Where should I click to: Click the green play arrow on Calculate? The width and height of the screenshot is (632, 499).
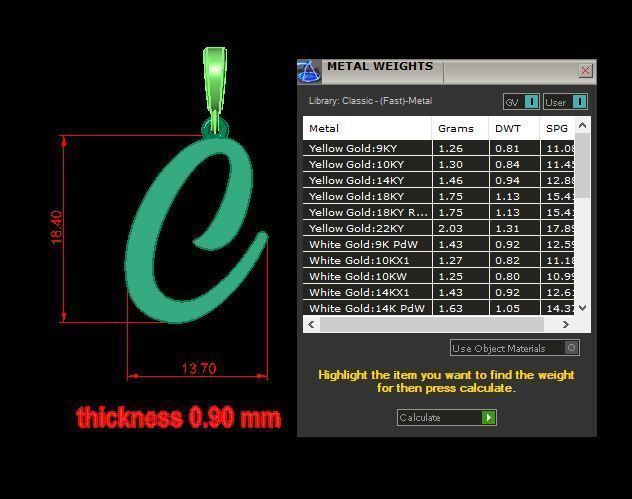[x=489, y=417]
